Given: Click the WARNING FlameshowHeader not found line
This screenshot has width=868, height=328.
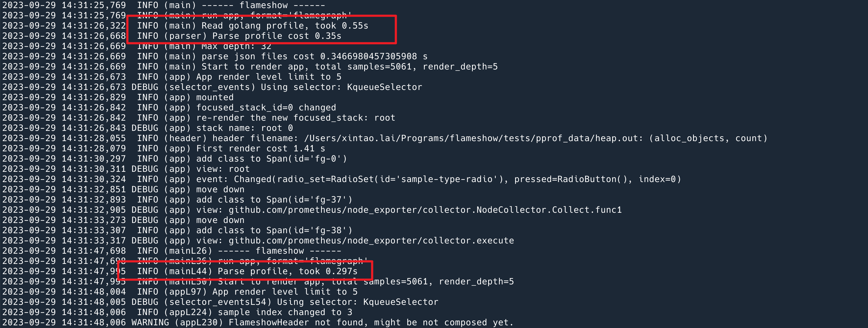Looking at the screenshot, I should click(x=371, y=322).
